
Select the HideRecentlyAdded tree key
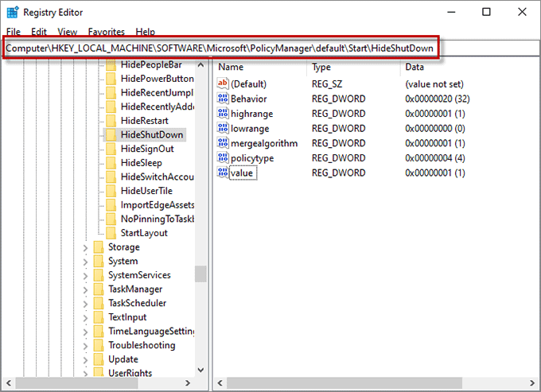tap(157, 107)
